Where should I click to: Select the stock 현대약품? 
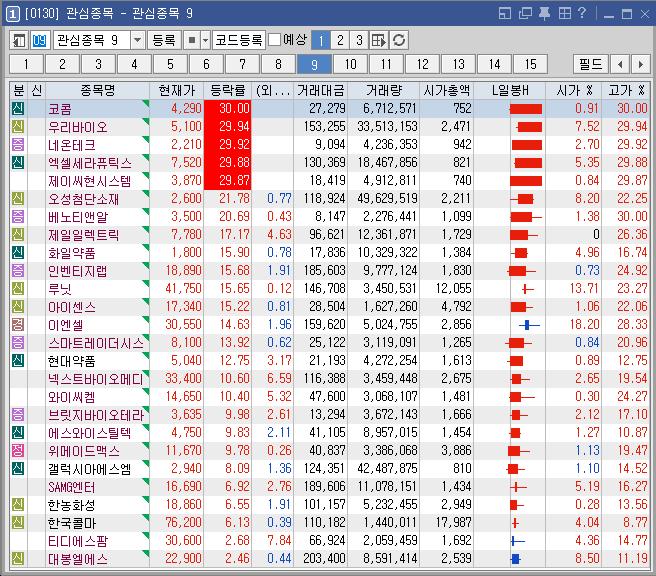coord(72,361)
